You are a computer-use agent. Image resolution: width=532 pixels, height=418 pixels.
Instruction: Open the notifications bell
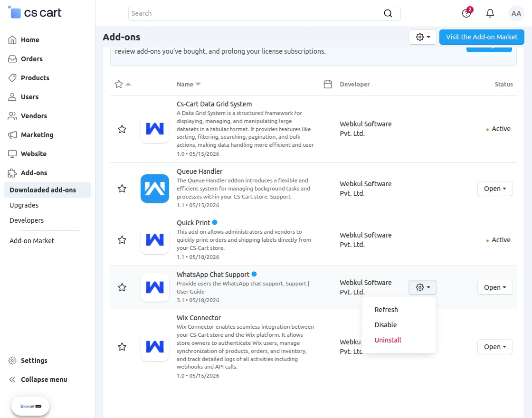click(490, 13)
